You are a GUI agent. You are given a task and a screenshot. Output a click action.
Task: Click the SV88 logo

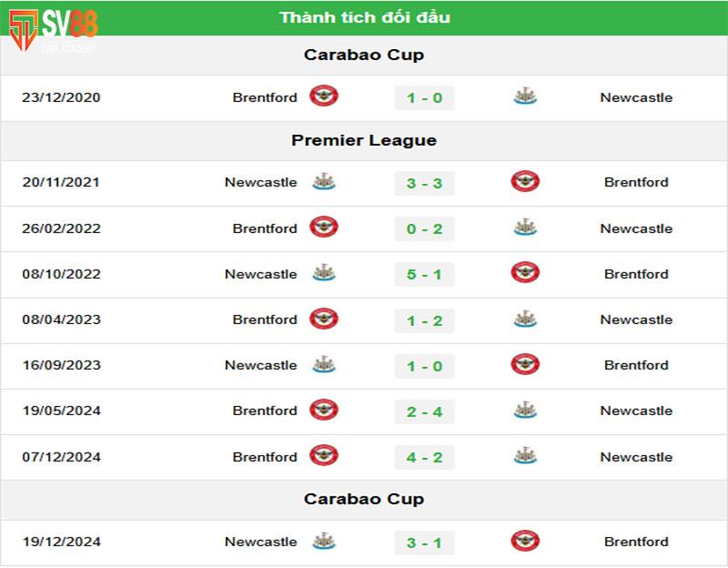(x=53, y=30)
